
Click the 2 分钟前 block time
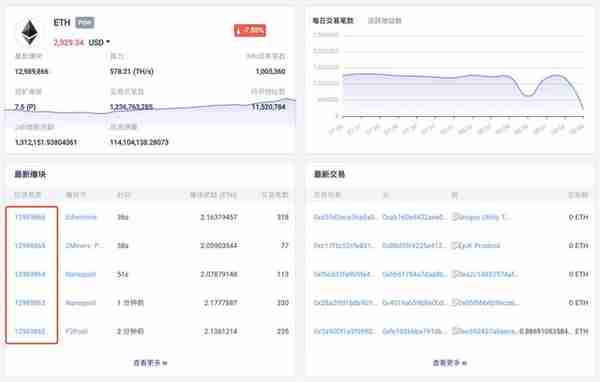(130, 331)
